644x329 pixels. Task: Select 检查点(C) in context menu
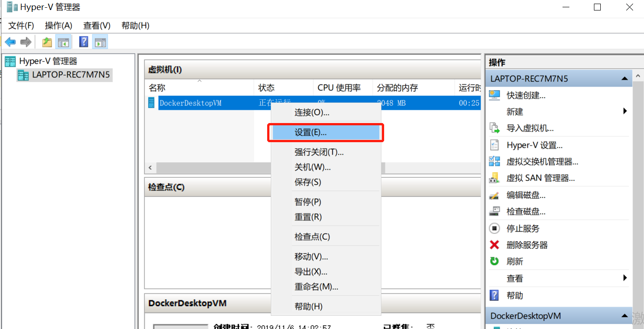[x=326, y=237]
